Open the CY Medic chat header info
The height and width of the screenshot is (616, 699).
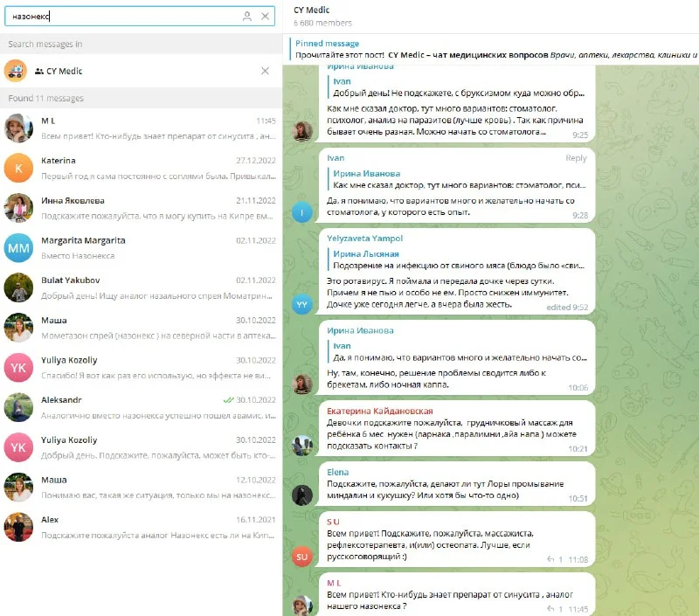click(x=489, y=16)
